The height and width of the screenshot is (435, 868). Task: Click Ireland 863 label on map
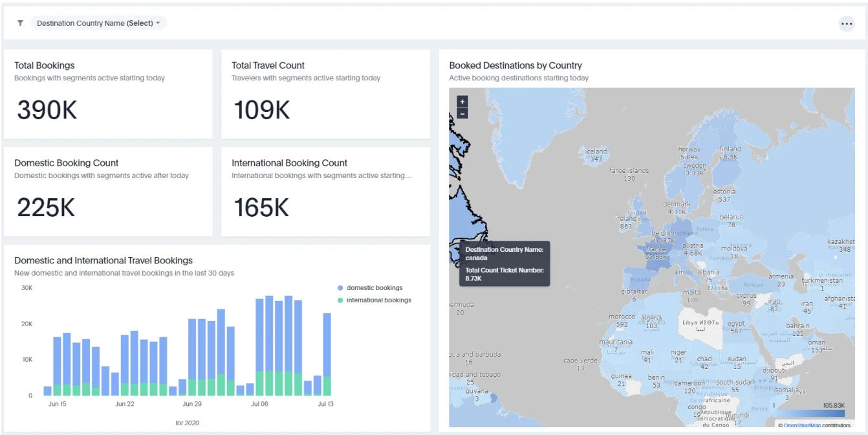[625, 223]
